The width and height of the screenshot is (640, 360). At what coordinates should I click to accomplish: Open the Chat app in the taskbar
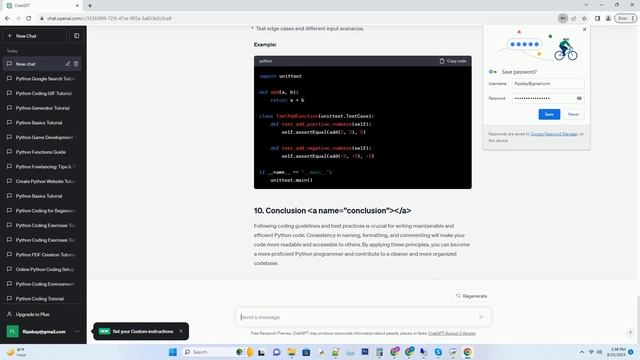pyautogui.click(x=276, y=352)
